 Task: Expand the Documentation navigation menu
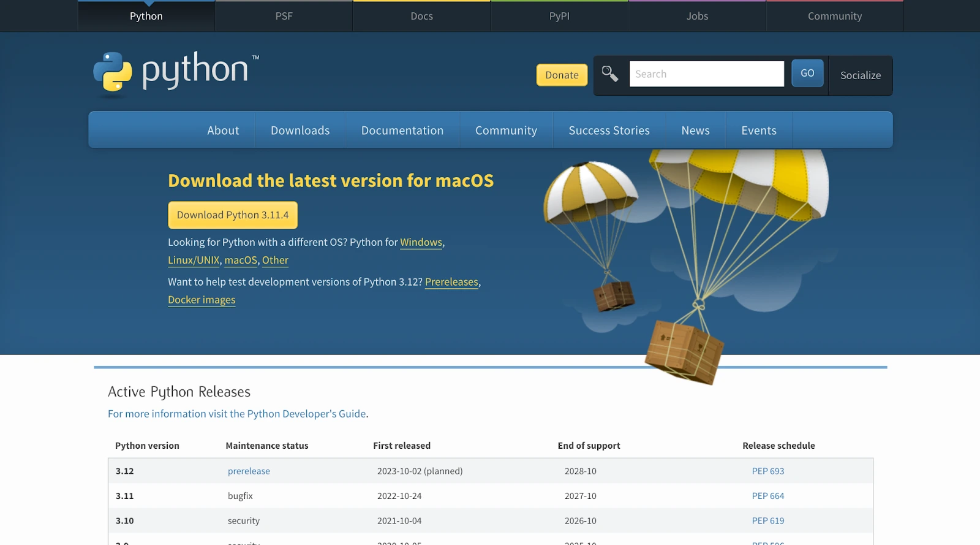402,131
